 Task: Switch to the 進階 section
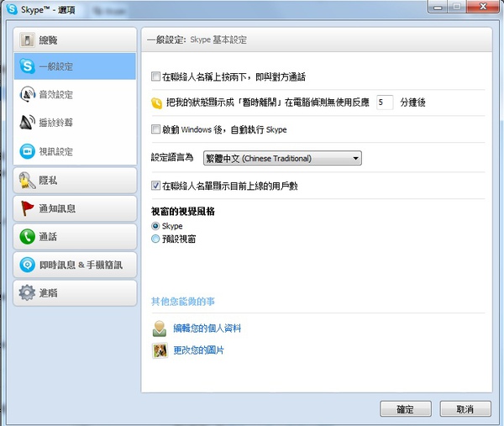pyautogui.click(x=75, y=292)
